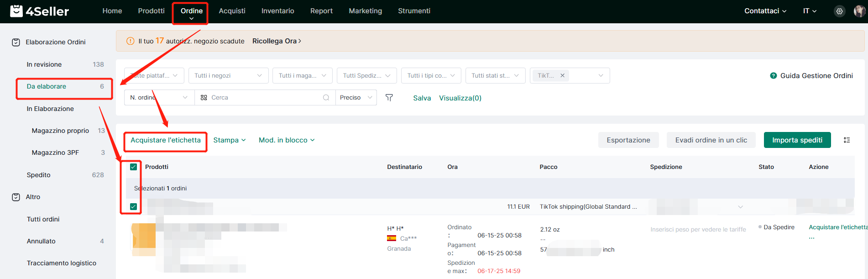Click the 4Seller logo
This screenshot has height=279, width=868.
coord(40,11)
